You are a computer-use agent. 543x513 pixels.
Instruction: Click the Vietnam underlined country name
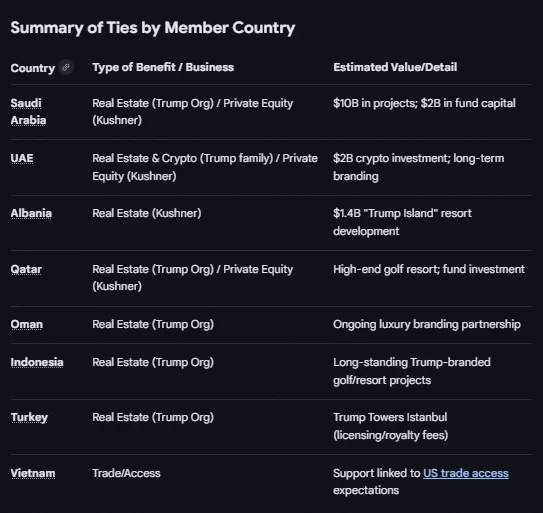(33, 473)
